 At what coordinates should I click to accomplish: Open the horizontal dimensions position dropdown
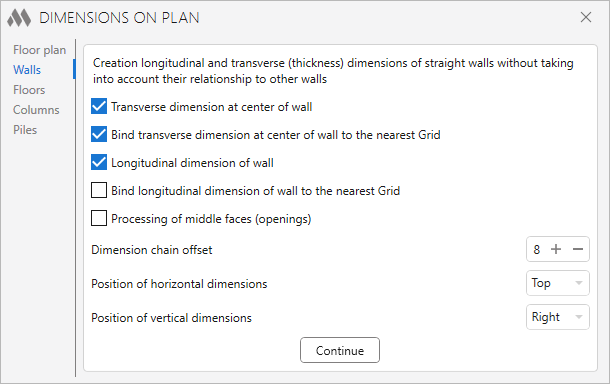tap(558, 283)
